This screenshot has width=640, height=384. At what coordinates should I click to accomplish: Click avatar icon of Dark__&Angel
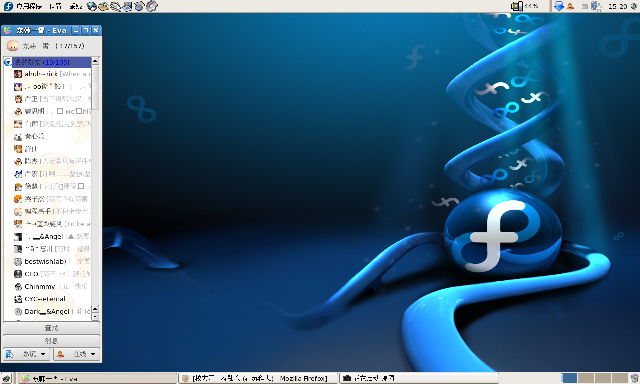[x=18, y=311]
